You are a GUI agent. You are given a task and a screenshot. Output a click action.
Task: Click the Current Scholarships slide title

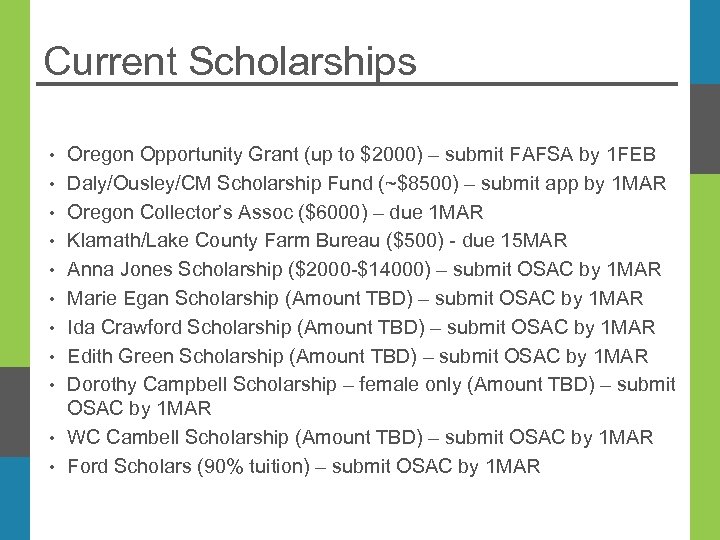click(x=230, y=61)
